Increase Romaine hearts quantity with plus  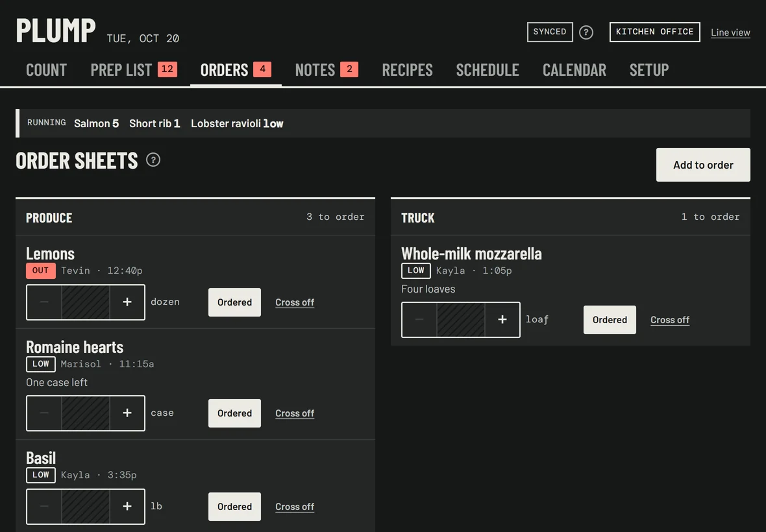coord(127,413)
